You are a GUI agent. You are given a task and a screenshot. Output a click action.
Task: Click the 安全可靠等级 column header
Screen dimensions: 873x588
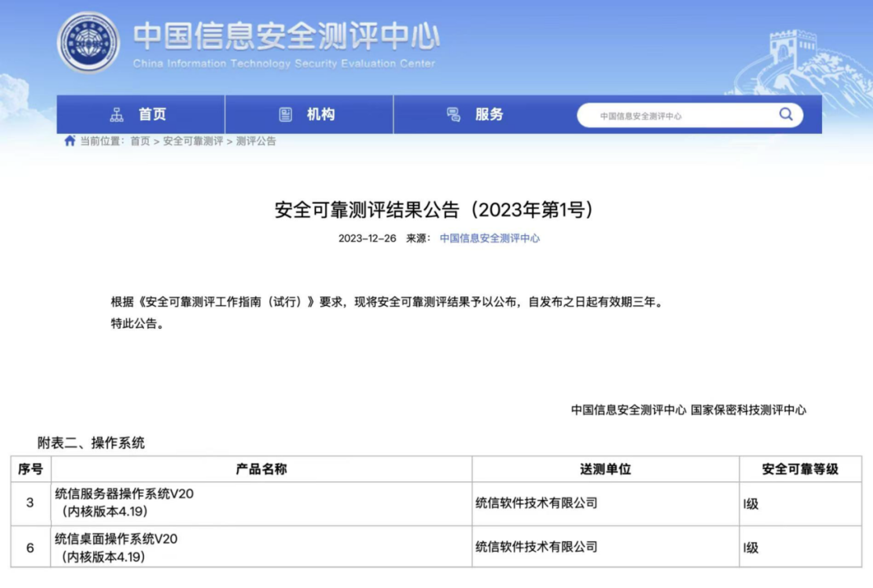pyautogui.click(x=800, y=469)
